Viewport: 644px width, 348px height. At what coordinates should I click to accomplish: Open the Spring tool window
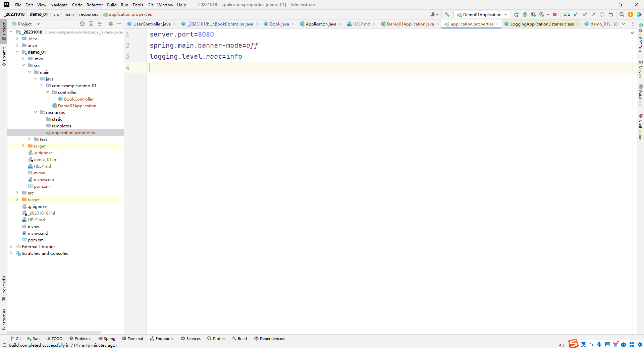(107, 339)
